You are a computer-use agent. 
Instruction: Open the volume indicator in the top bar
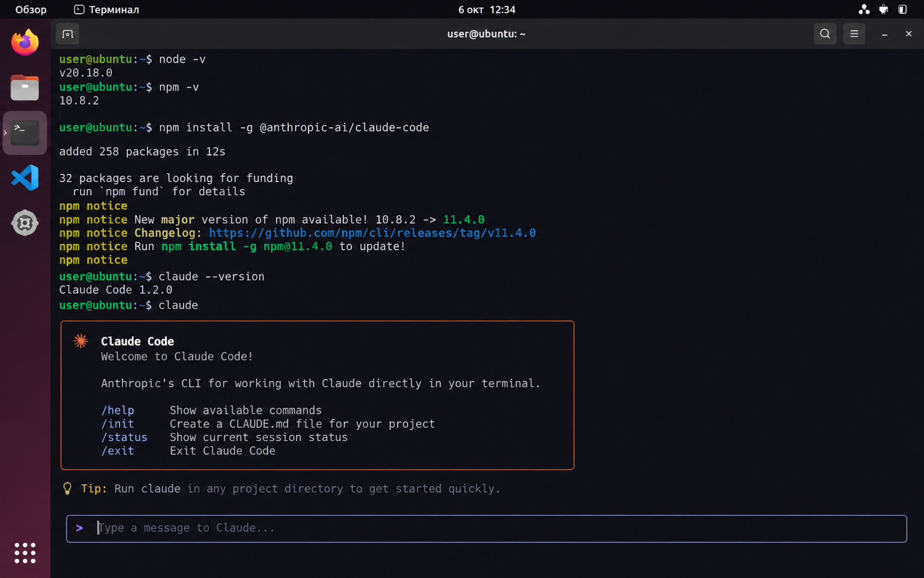coord(883,9)
